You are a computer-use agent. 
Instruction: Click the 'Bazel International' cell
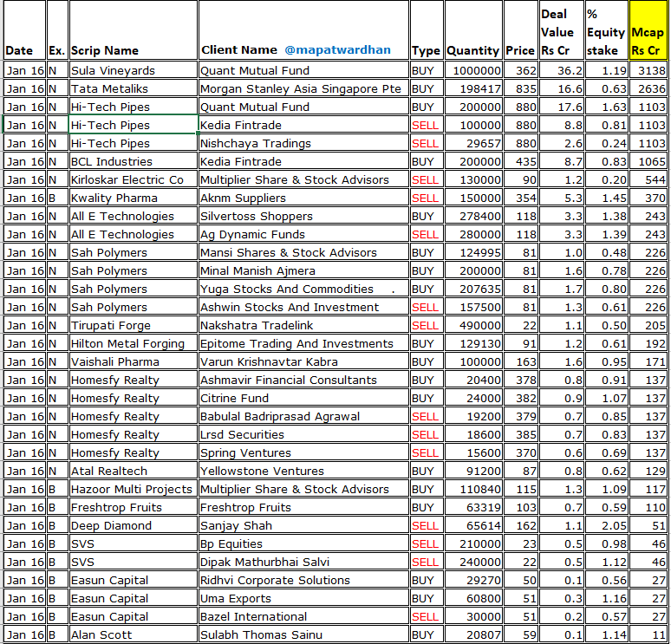(x=303, y=615)
